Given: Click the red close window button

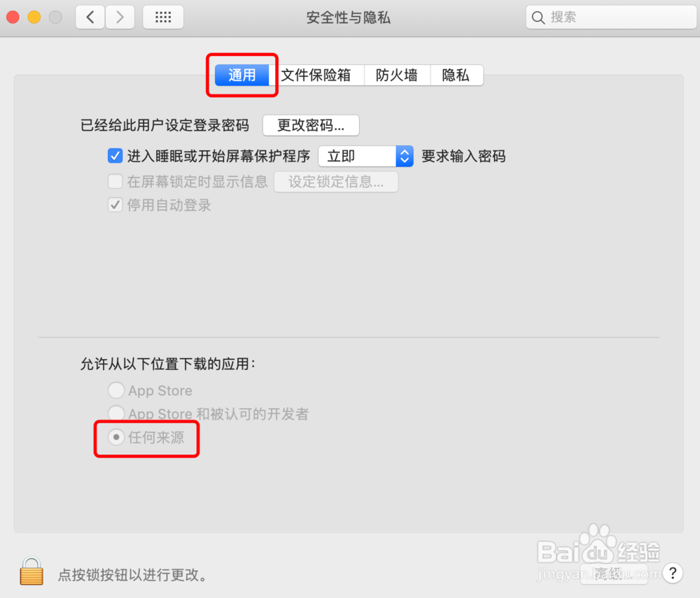Looking at the screenshot, I should [13, 17].
